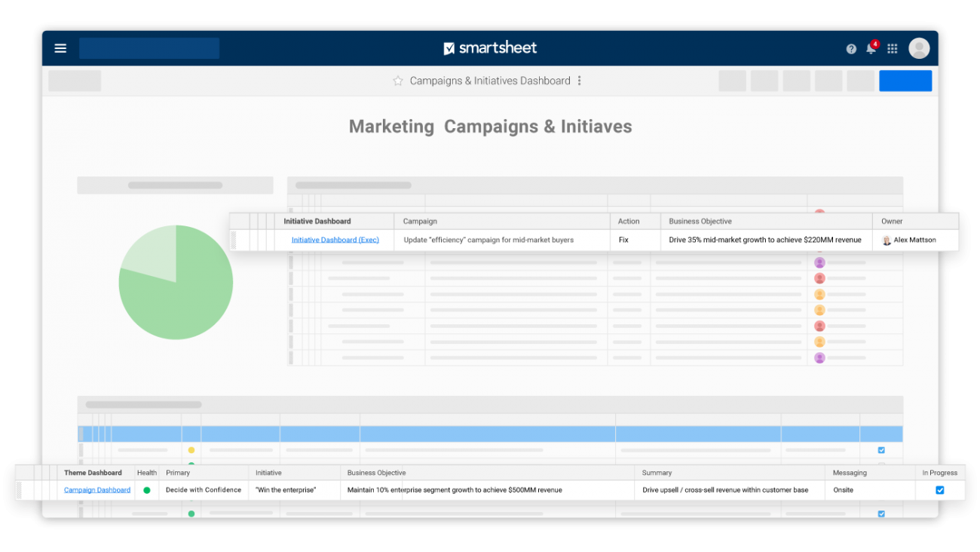View notifications with 4 alerts
The height and width of the screenshot is (552, 980).
tap(871, 48)
